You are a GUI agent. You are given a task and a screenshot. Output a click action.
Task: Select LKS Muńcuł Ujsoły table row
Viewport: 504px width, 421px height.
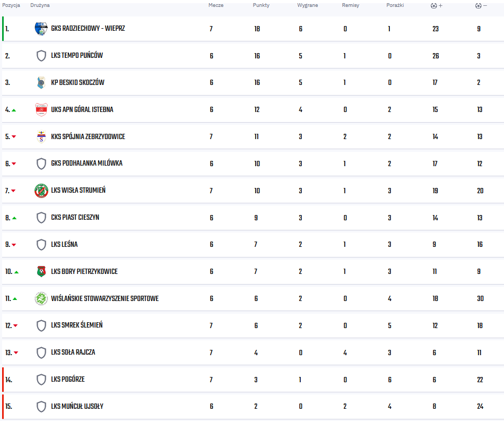253,406
